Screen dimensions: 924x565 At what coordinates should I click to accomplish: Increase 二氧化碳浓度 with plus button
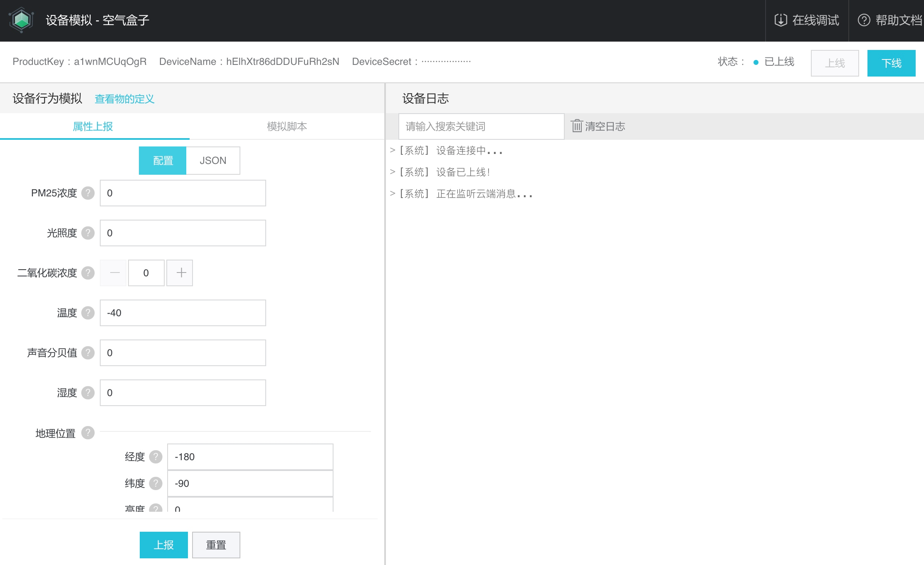(180, 273)
